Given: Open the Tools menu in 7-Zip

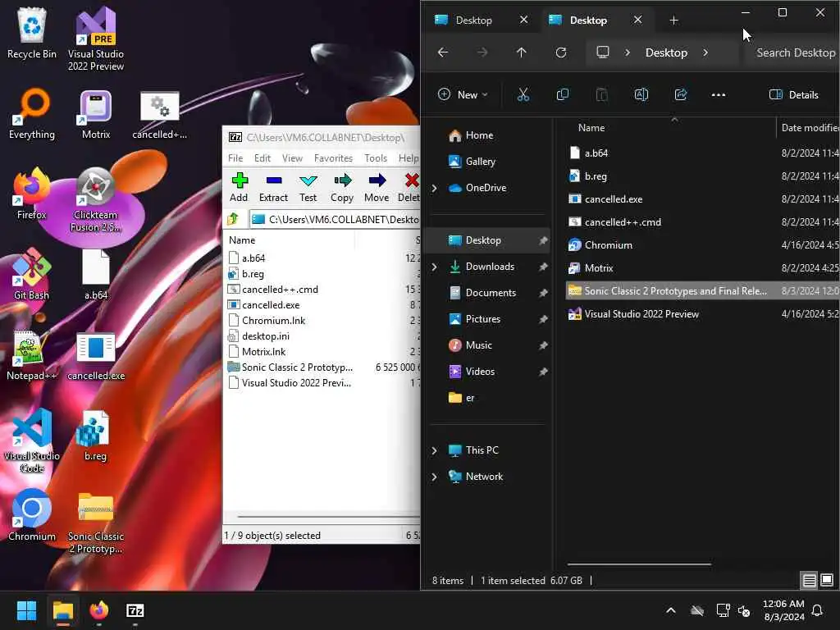Looking at the screenshot, I should click(x=376, y=158).
